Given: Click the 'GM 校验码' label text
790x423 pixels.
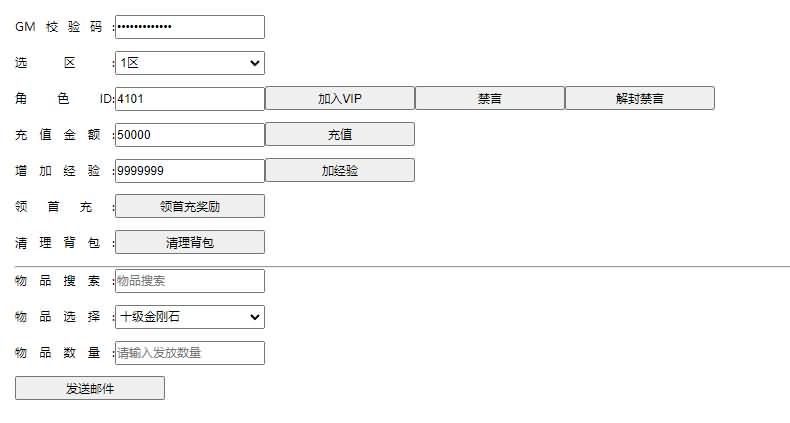Looking at the screenshot, I should pos(60,27).
